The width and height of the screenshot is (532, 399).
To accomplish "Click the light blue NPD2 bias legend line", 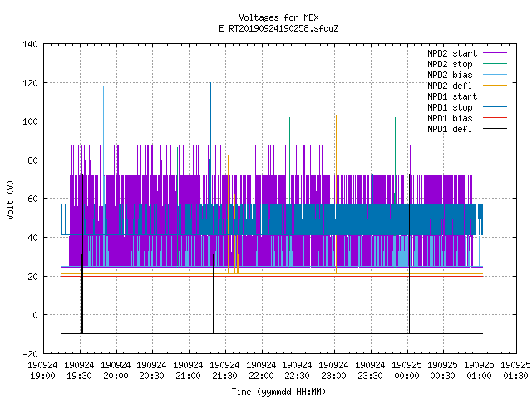I will click(x=495, y=75).
